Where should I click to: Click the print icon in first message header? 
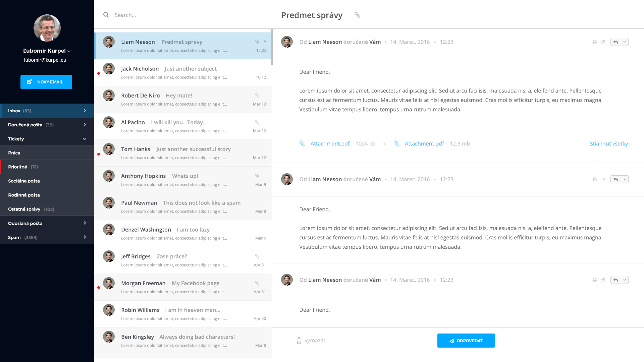click(594, 42)
